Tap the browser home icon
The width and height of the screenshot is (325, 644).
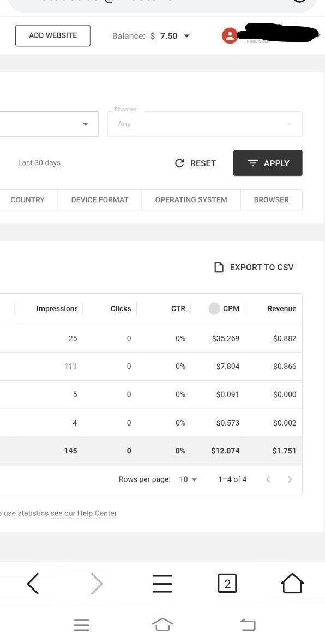pyautogui.click(x=292, y=584)
